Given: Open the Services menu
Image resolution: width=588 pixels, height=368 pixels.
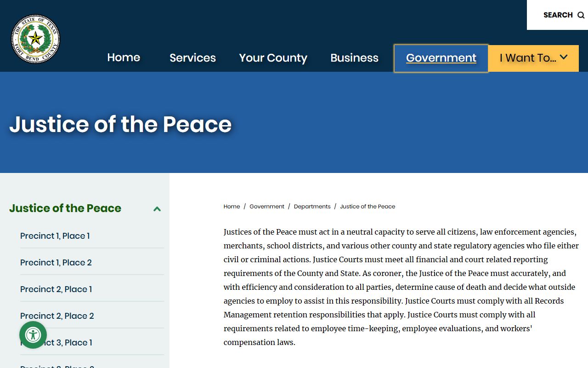Looking at the screenshot, I should (x=192, y=57).
